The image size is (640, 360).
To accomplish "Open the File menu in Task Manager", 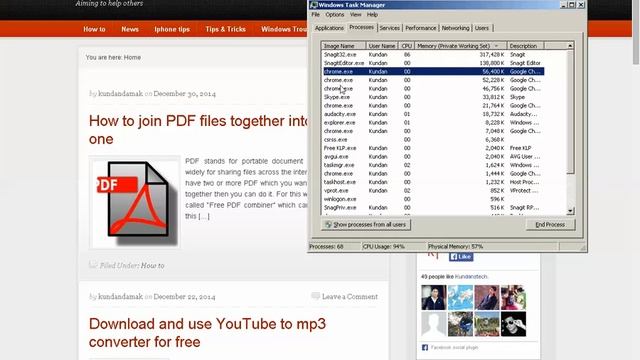I will click(x=316, y=15).
